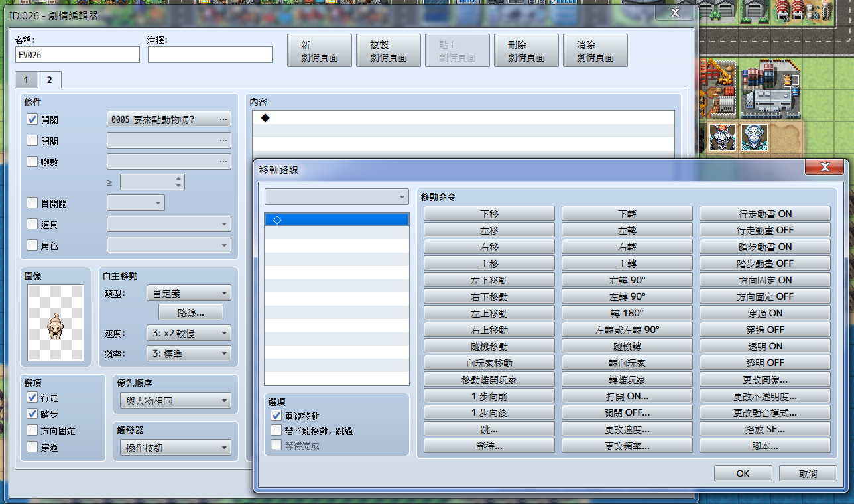Viewport: 854px width, 504px height.
Task: Select the diamond row in 內容 list
Action: (x=463, y=118)
